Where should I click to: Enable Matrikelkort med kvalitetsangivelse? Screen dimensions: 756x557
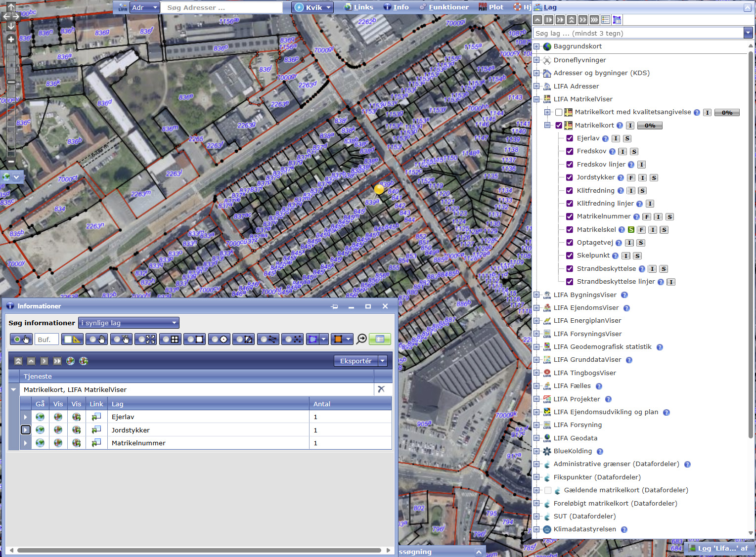[x=559, y=112]
